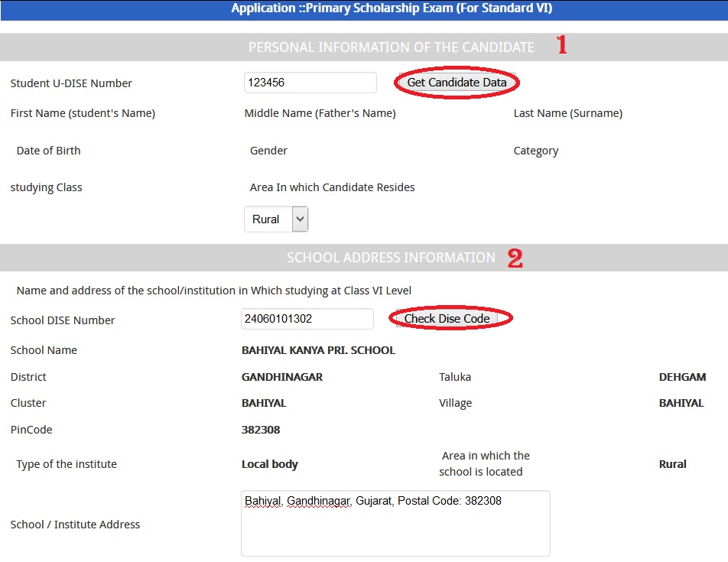Click the Student U-DISE Number label
This screenshot has width=728, height=562.
click(71, 83)
